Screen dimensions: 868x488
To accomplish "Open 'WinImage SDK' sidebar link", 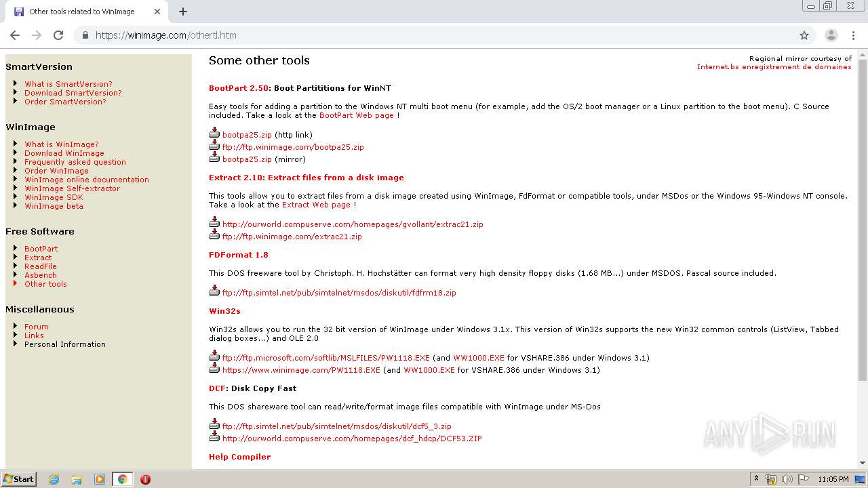I will coord(54,197).
